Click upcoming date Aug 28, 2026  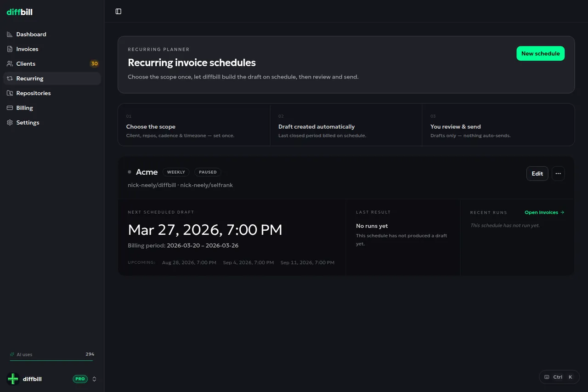click(x=189, y=262)
